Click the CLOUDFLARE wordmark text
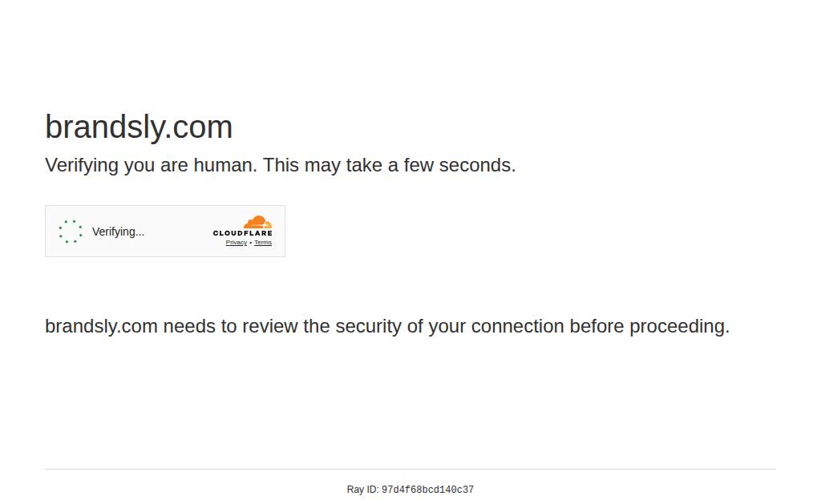The image size is (821, 504). click(x=242, y=233)
